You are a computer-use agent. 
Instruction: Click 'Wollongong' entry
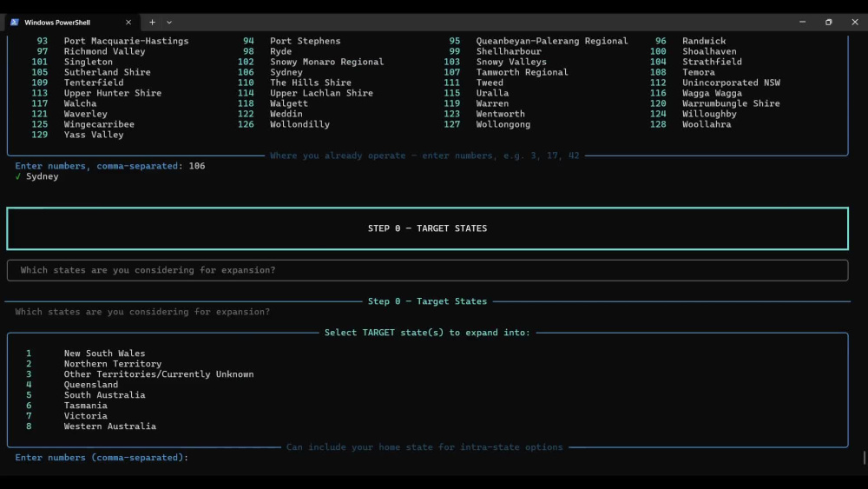click(503, 124)
